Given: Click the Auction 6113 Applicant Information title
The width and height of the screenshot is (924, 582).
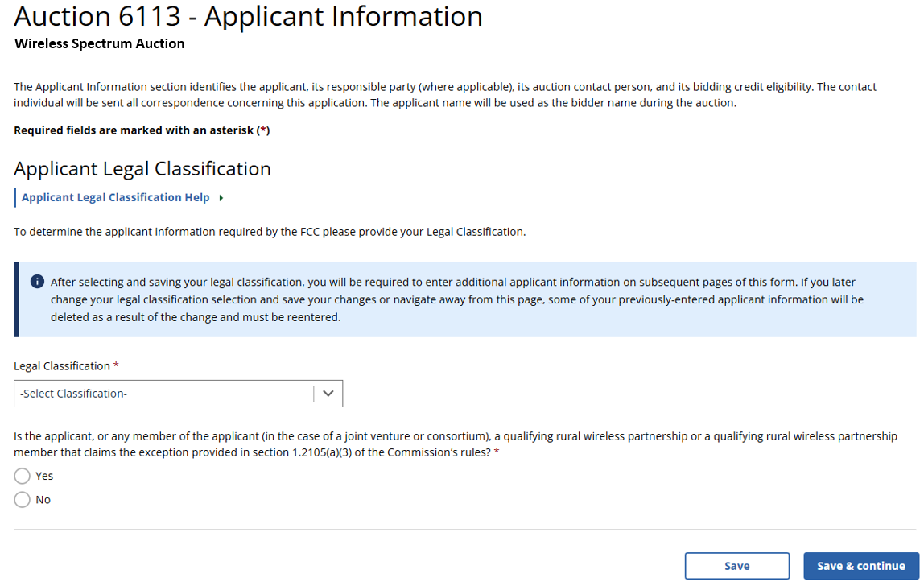Looking at the screenshot, I should click(249, 16).
